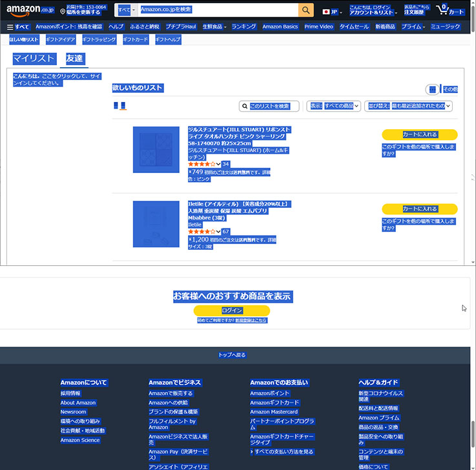Open the マイリスト tab
Screen dimensions: 476x470
coord(34,59)
